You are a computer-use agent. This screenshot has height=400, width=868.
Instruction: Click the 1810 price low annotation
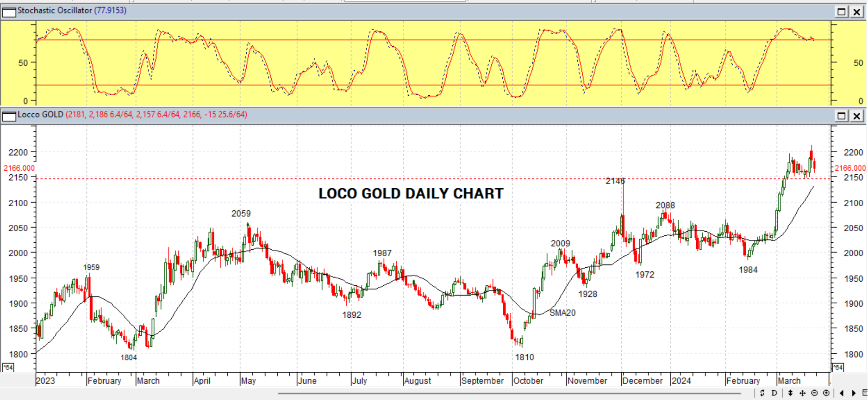click(x=525, y=357)
